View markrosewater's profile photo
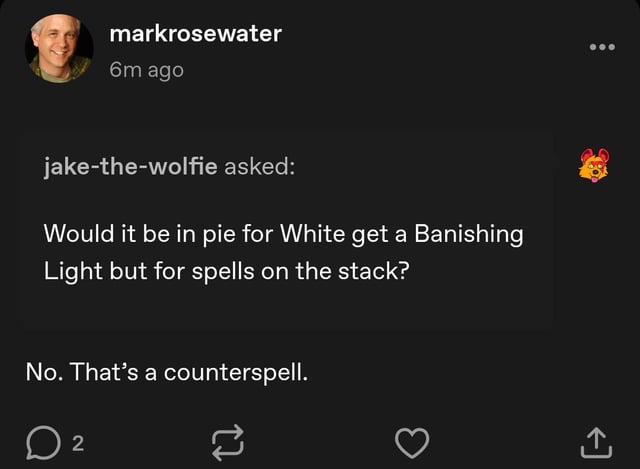640x469 pixels. pos(59,48)
